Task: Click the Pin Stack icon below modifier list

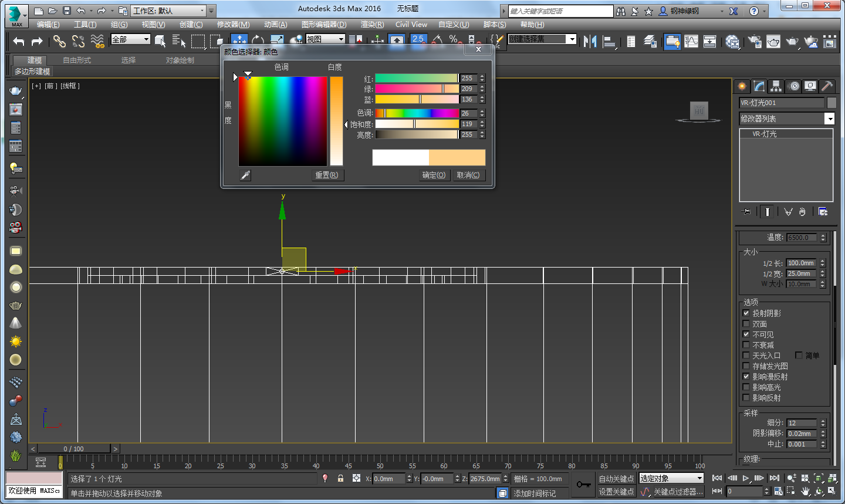Action: click(x=746, y=211)
